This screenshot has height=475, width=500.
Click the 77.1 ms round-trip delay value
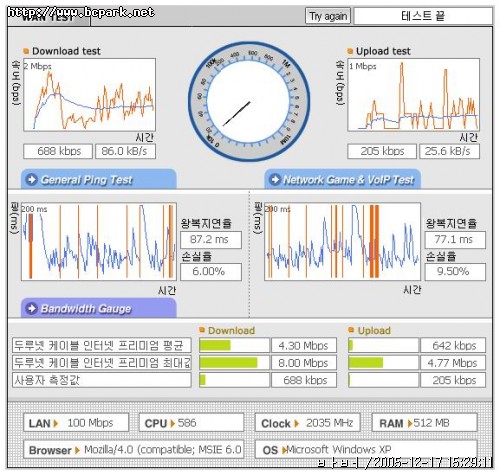point(455,240)
